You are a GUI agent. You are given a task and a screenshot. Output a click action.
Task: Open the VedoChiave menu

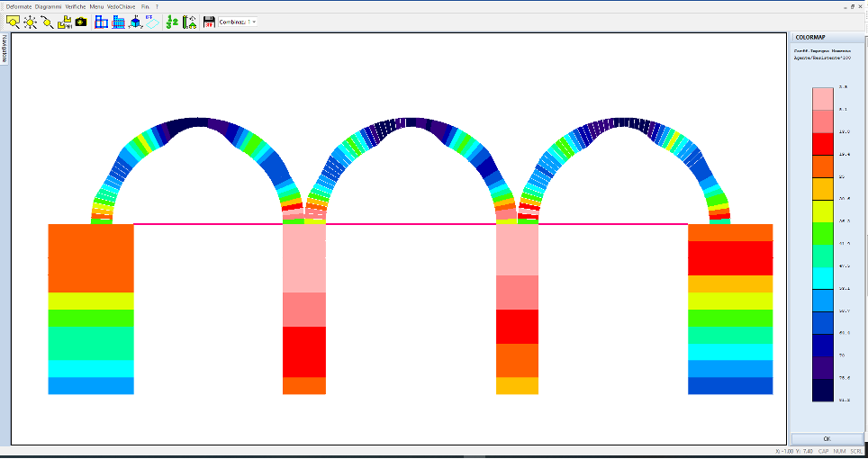point(121,6)
